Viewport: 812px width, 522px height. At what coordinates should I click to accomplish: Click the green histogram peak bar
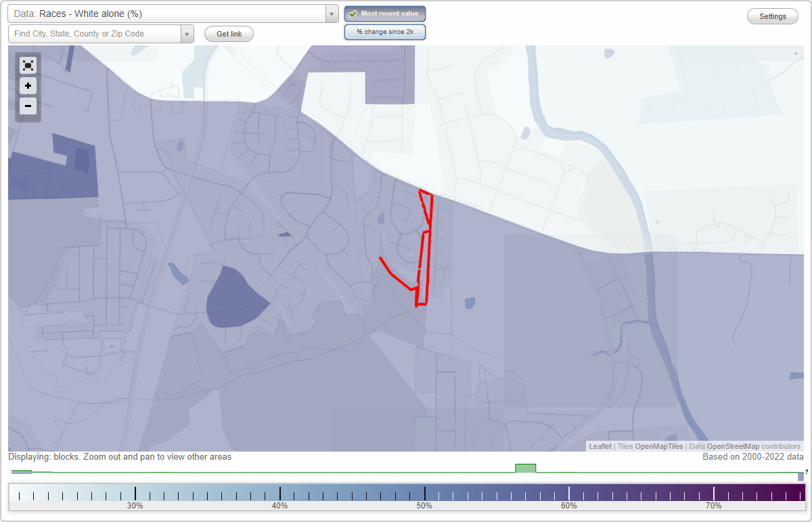coord(525,469)
